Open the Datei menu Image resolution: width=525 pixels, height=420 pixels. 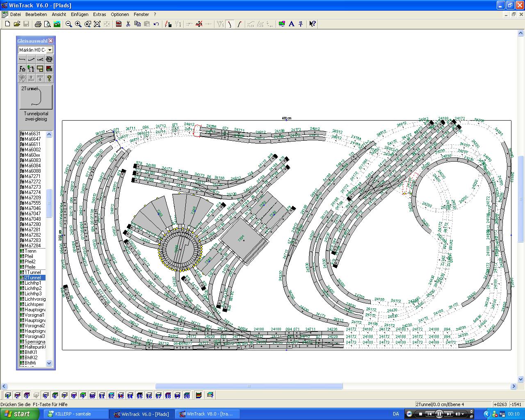point(16,14)
